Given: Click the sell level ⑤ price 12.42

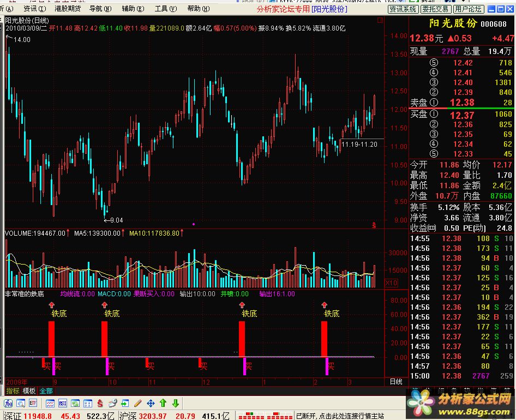Looking at the screenshot, I should point(463,63).
